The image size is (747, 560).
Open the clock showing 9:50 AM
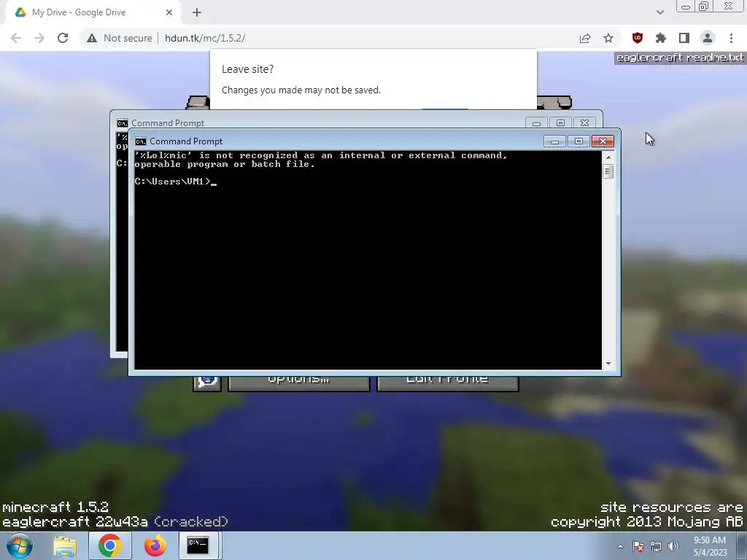[710, 546]
